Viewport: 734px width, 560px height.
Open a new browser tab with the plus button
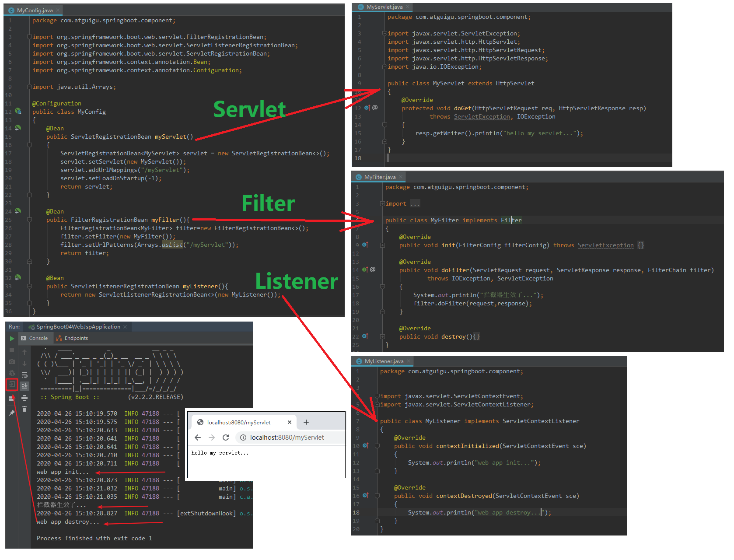coord(306,422)
